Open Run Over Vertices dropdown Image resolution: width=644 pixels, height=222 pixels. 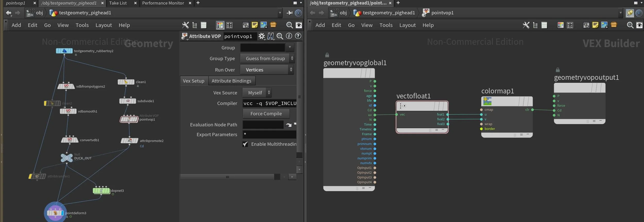267,70
